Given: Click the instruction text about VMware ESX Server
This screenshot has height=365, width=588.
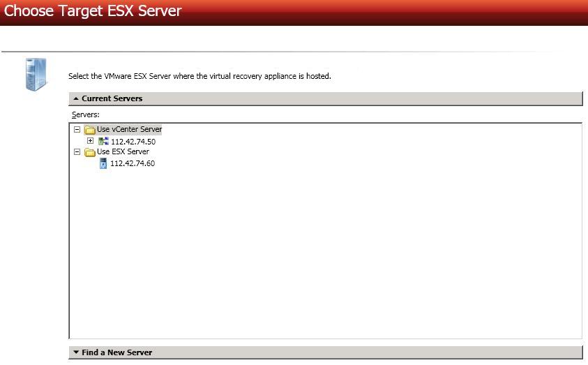Looking at the screenshot, I should 199,76.
